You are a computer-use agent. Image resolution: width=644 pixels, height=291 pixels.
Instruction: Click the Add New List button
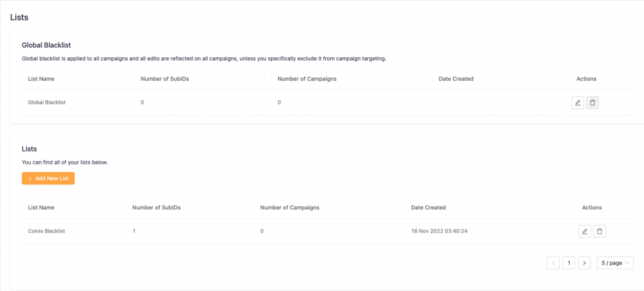(x=48, y=179)
